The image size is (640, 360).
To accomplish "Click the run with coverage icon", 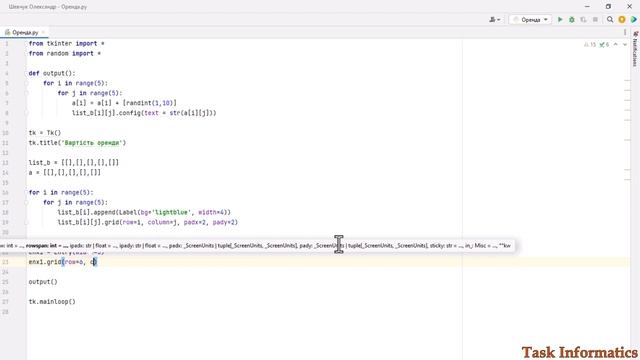I will click(x=583, y=20).
